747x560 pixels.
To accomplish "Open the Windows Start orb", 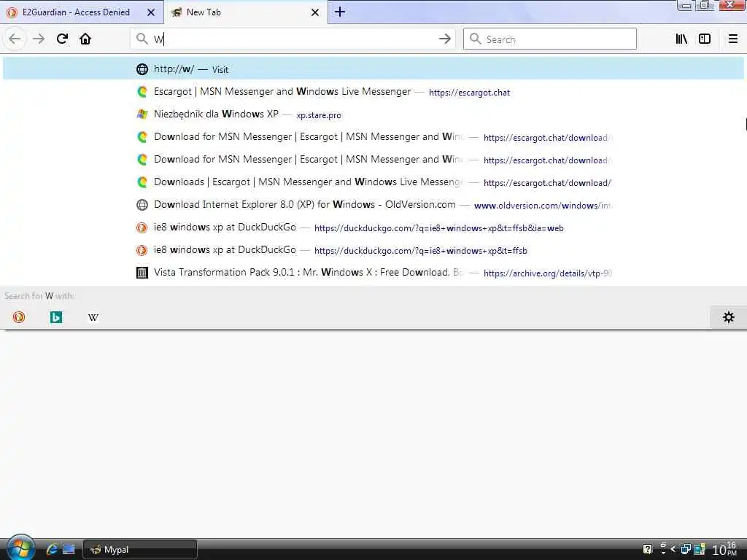I will coord(20,548).
